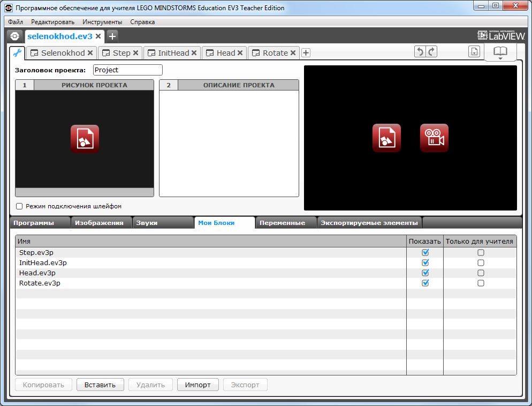Click inside the Описание проекта text area

pyautogui.click(x=229, y=143)
